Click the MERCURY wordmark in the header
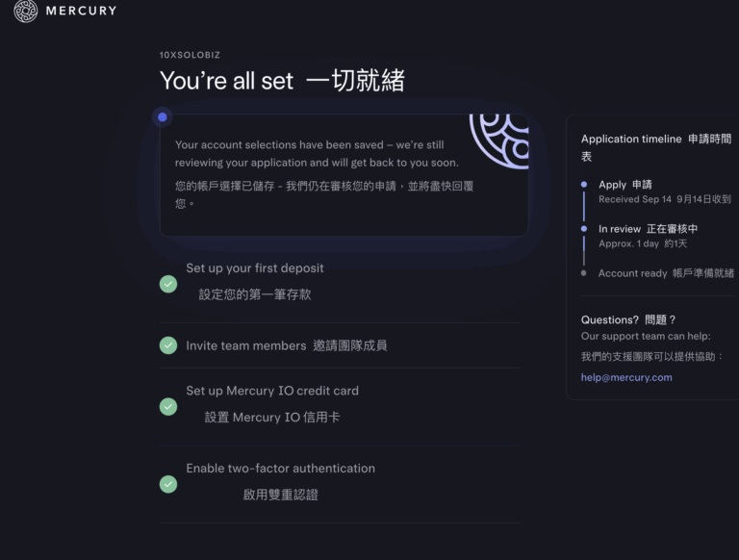 pyautogui.click(x=82, y=12)
